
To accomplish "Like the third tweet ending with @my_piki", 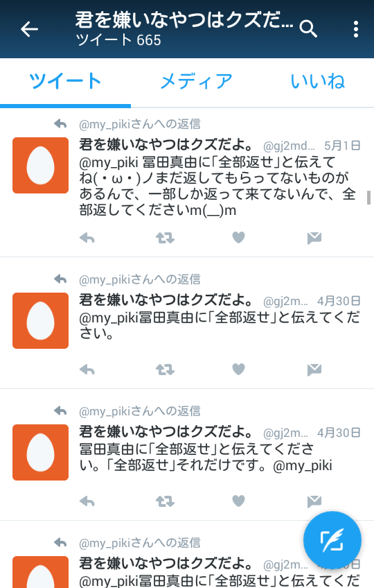I will pos(238,501).
